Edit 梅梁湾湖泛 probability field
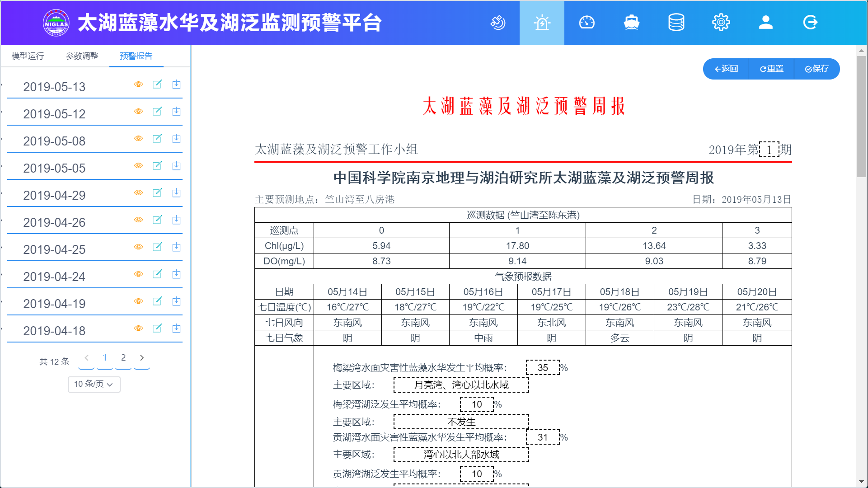The width and height of the screenshot is (868, 488). click(x=477, y=404)
